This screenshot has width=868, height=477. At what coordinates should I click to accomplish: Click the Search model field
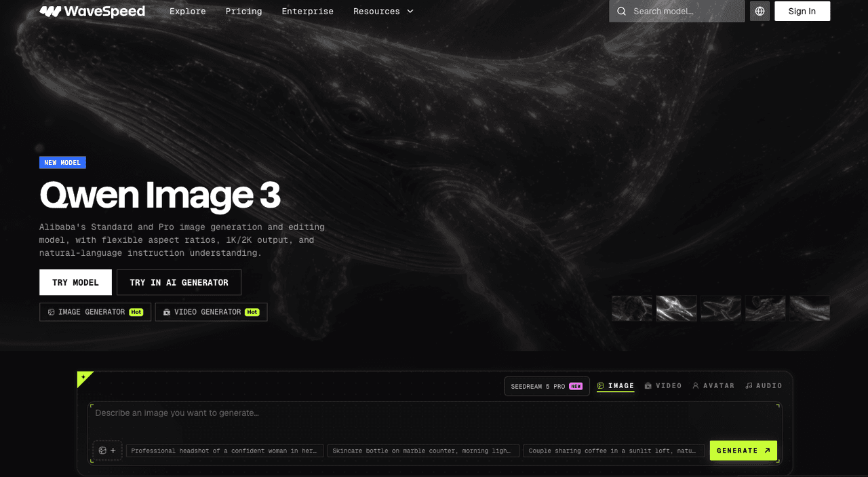click(677, 12)
